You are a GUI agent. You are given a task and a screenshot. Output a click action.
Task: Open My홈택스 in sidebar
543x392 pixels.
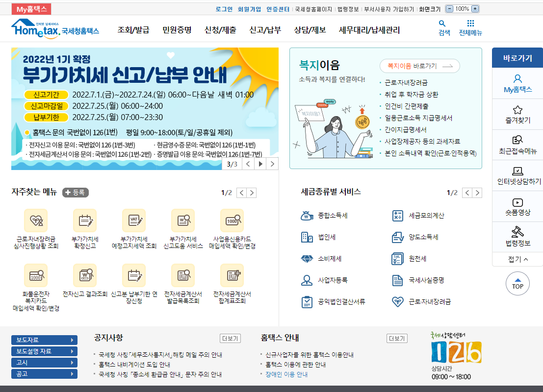point(517,83)
